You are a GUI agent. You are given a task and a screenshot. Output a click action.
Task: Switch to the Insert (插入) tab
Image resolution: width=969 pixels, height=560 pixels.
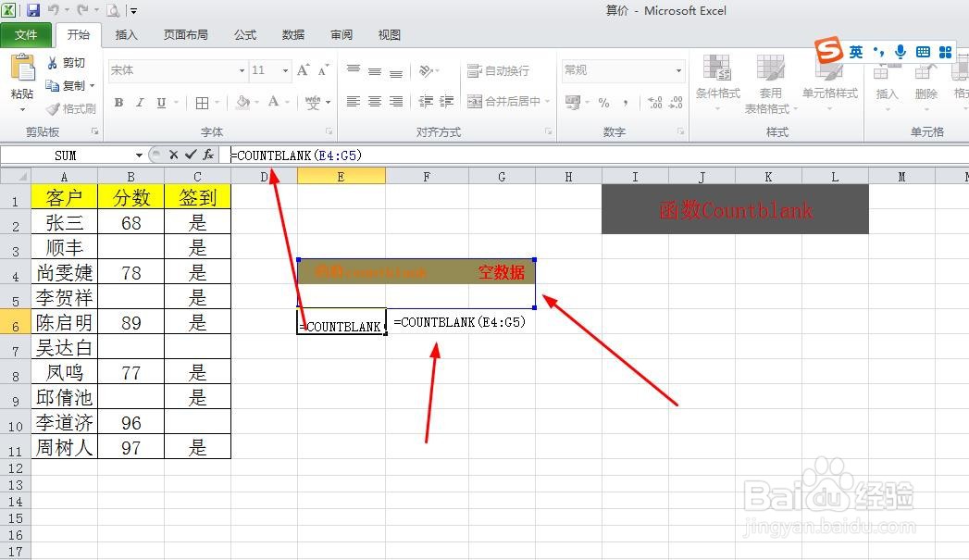coord(126,34)
